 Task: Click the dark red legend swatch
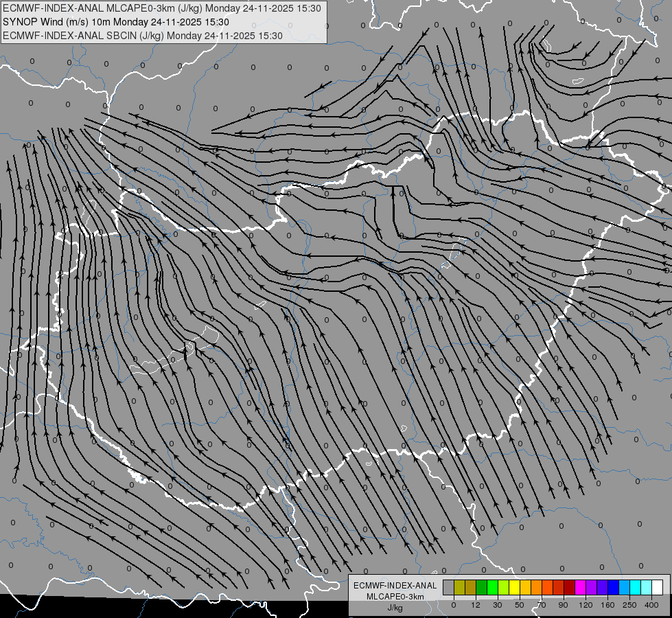pyautogui.click(x=569, y=587)
